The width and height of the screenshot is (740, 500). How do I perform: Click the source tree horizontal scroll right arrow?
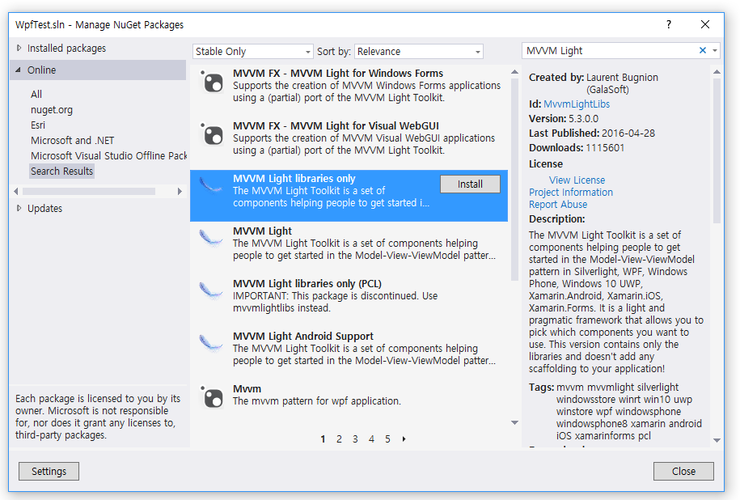coord(179,191)
